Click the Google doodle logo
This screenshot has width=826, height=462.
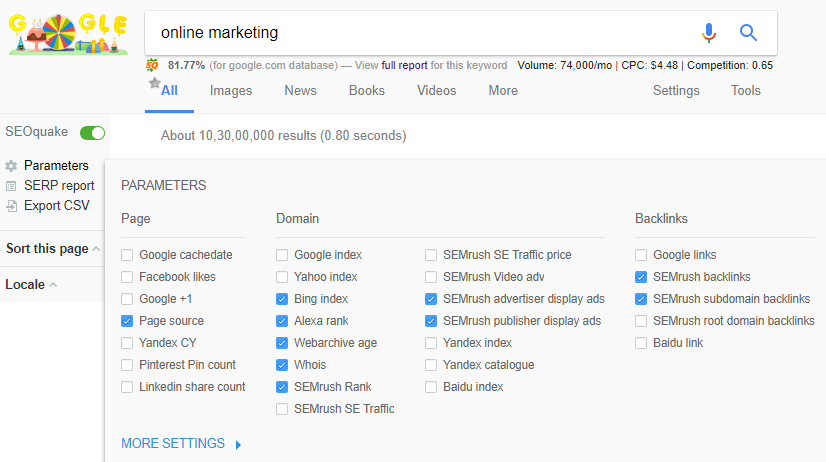(68, 34)
